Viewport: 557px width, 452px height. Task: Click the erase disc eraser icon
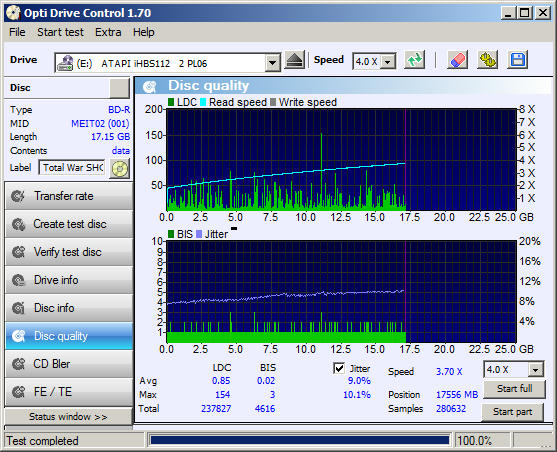tap(457, 60)
